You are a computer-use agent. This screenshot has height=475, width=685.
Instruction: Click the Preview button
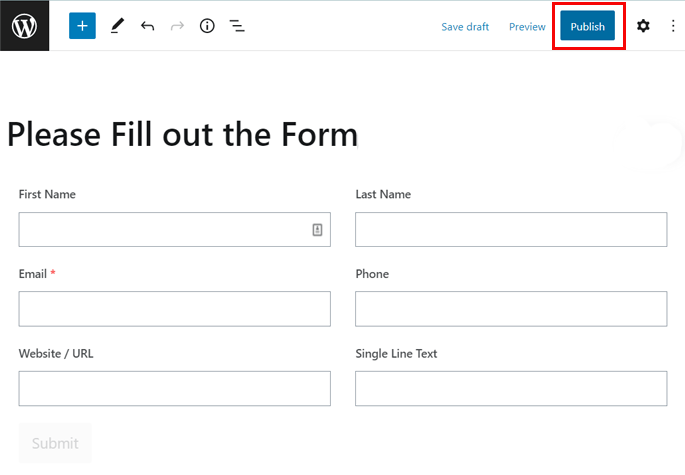coord(527,27)
